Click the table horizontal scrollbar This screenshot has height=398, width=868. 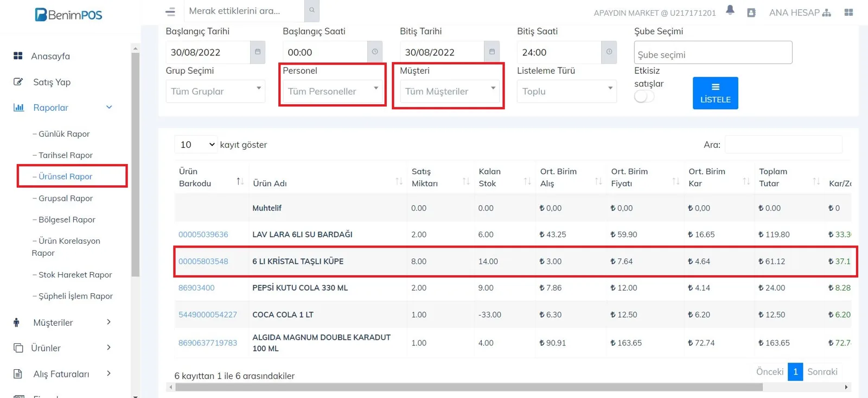469,387
